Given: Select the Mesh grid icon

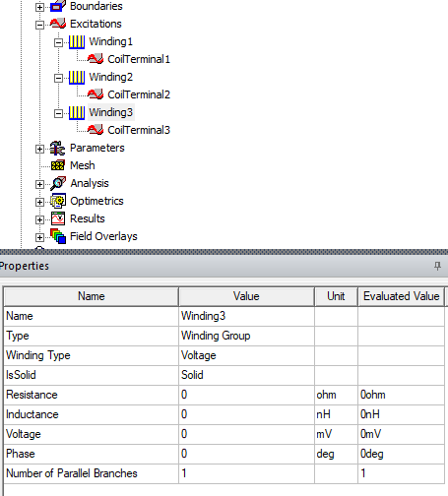Looking at the screenshot, I should [x=58, y=165].
